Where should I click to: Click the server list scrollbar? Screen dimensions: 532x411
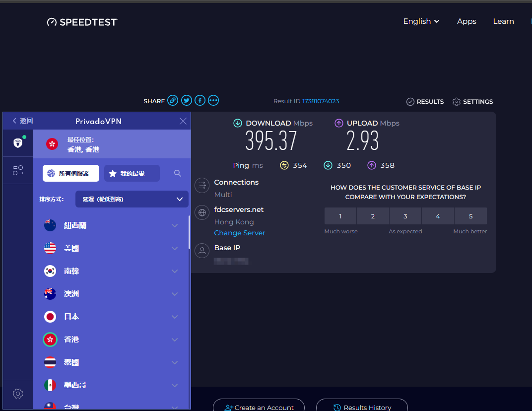click(x=189, y=232)
